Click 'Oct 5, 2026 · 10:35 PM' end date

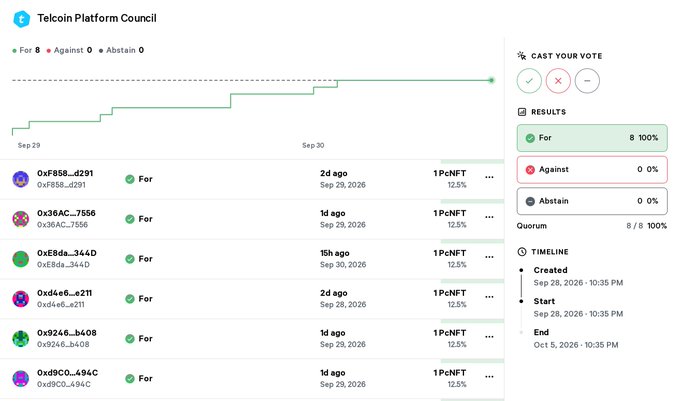[x=576, y=345]
